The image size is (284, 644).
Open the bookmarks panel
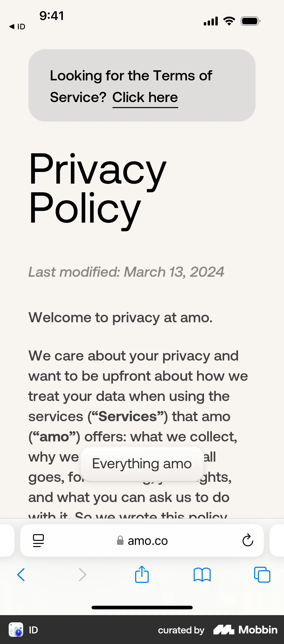[202, 574]
